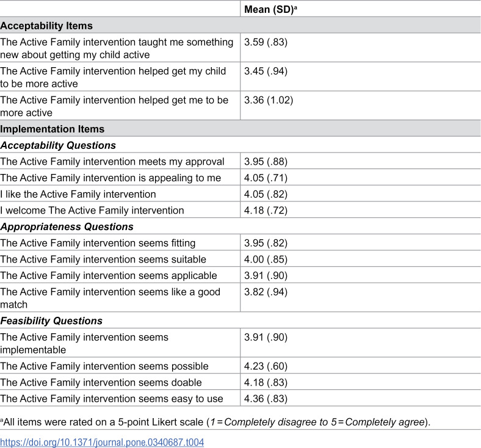Click the 'meets my approval' item
The height and width of the screenshot is (448, 481).
(x=112, y=161)
